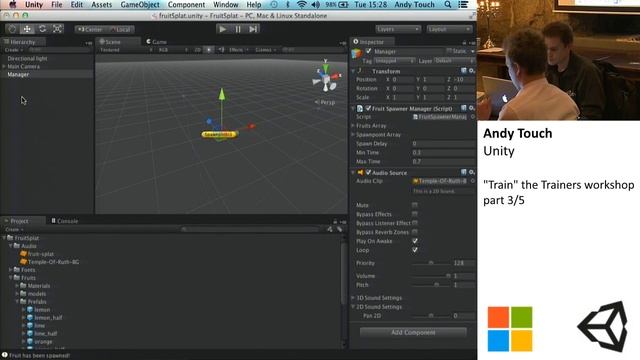Start Play mode
Viewport: 640px width, 360px height.
tap(222, 29)
